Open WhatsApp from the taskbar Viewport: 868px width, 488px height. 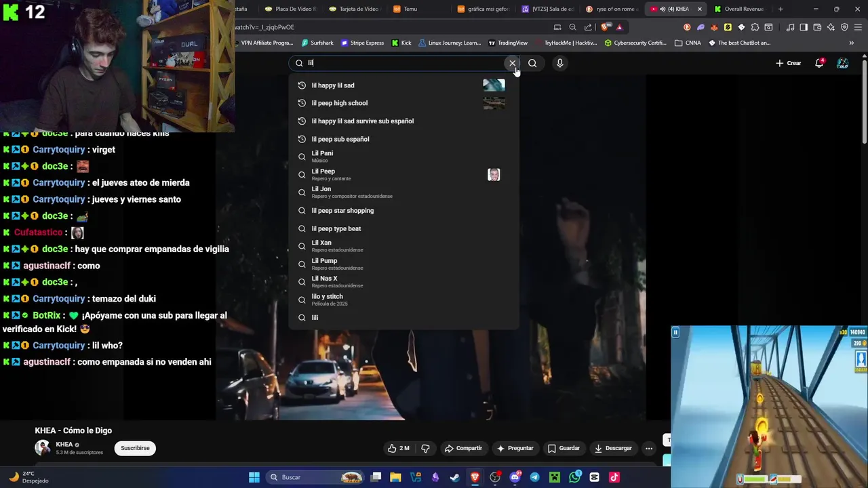point(574,477)
